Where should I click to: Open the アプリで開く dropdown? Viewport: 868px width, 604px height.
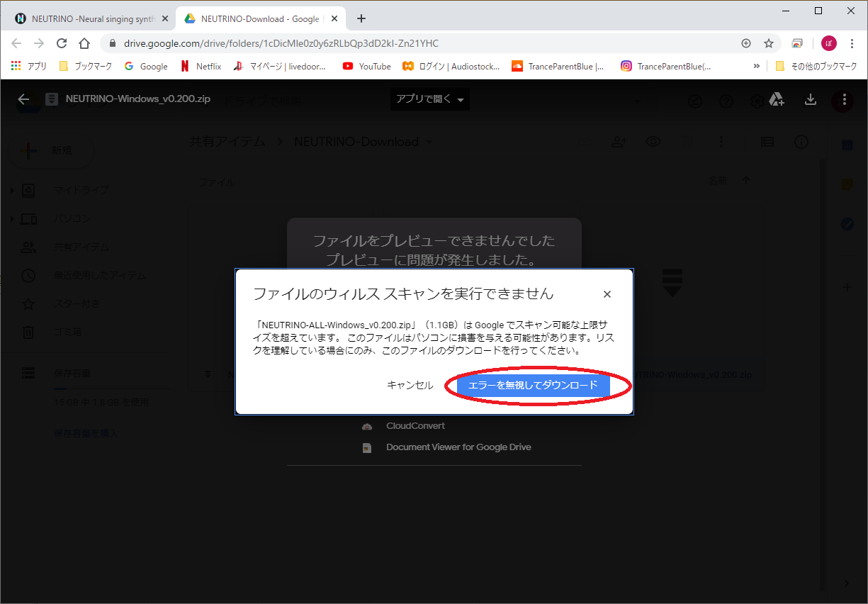pos(429,99)
